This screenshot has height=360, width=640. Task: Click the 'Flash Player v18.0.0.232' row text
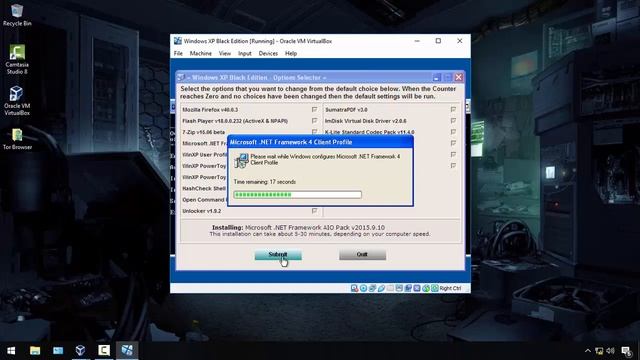point(235,121)
